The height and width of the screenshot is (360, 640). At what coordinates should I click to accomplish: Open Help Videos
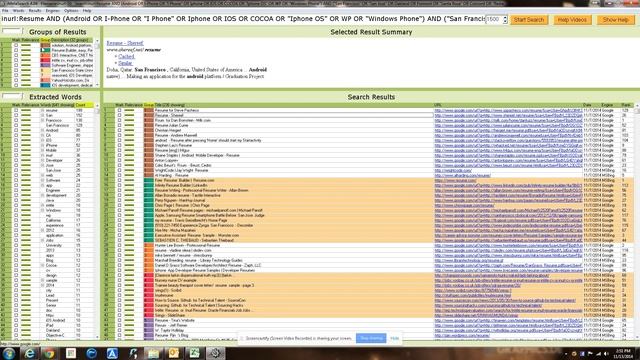[x=572, y=20]
